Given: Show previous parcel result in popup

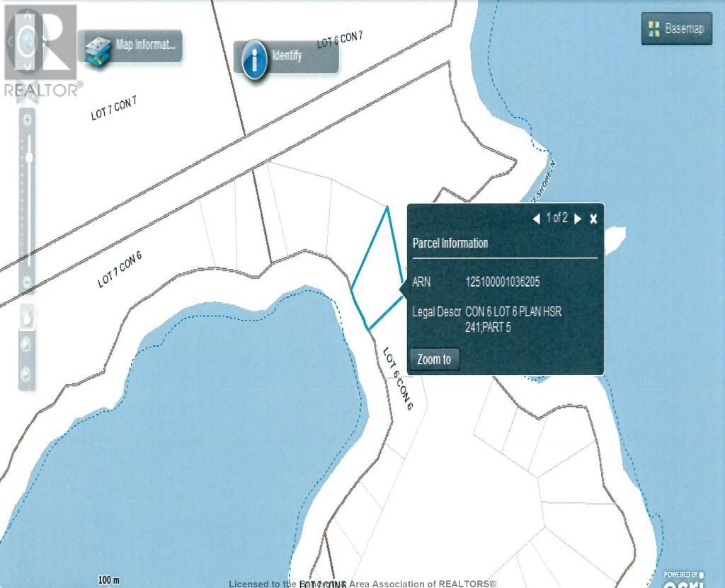Looking at the screenshot, I should pyautogui.click(x=537, y=219).
